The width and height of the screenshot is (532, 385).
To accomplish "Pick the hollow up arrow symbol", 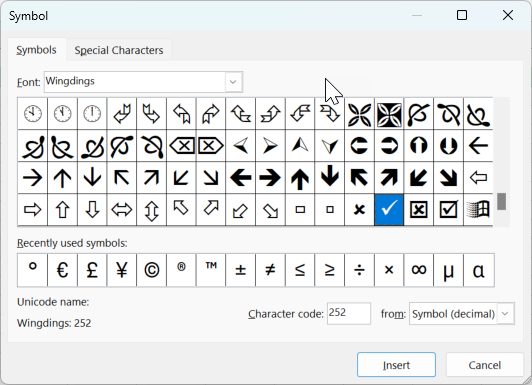I will pyautogui.click(x=62, y=210).
